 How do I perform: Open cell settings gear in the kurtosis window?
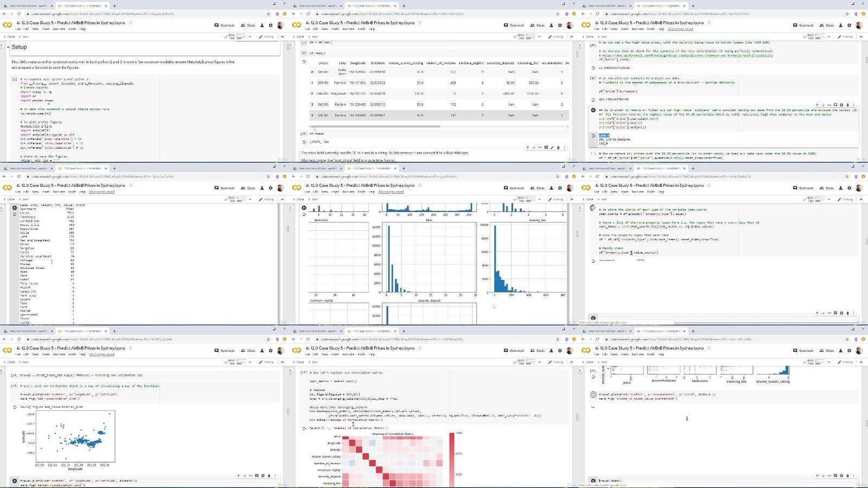(841, 105)
